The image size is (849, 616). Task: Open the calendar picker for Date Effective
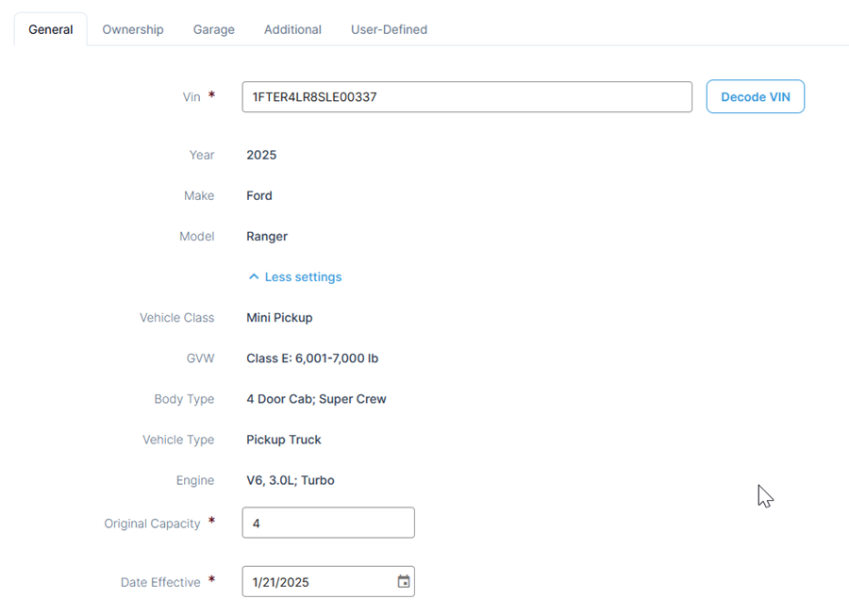[404, 582]
